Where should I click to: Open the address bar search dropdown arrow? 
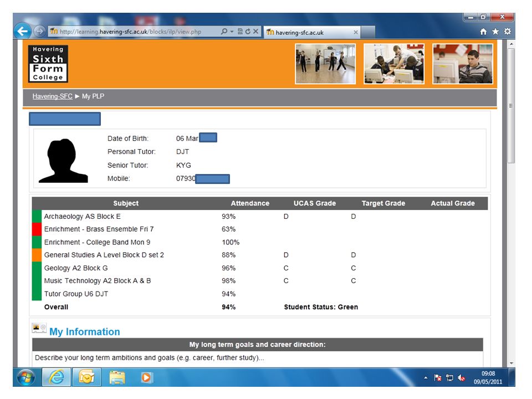[232, 32]
